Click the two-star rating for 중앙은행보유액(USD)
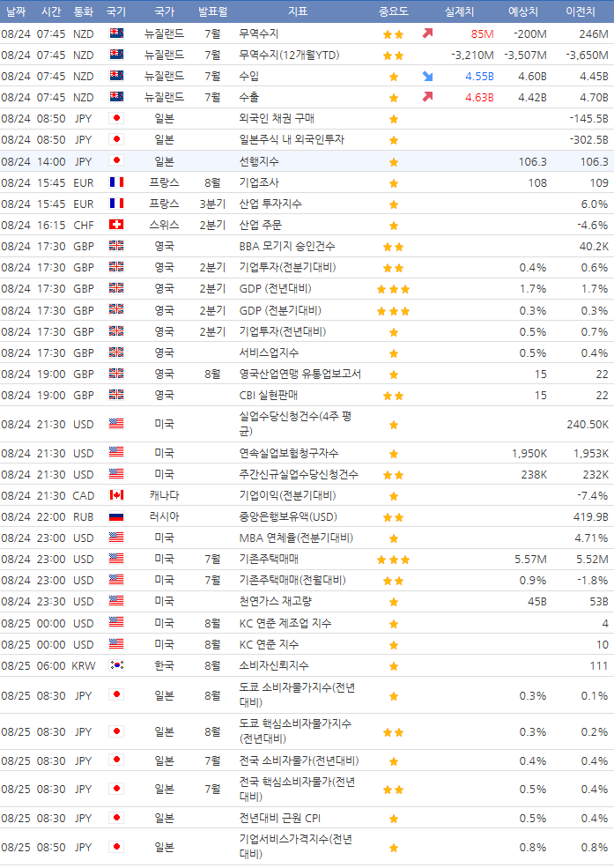Screen dimensions: 614x868 click(393, 517)
